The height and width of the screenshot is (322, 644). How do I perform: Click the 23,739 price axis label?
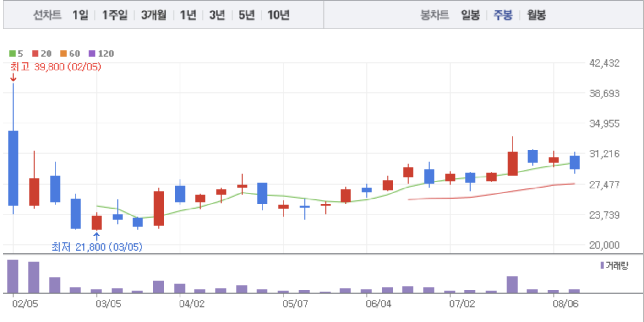point(604,215)
